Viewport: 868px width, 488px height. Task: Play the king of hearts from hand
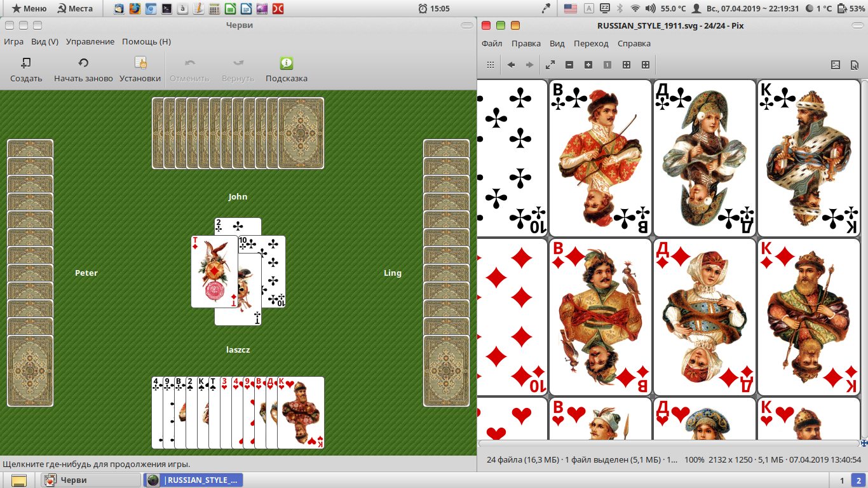point(301,412)
